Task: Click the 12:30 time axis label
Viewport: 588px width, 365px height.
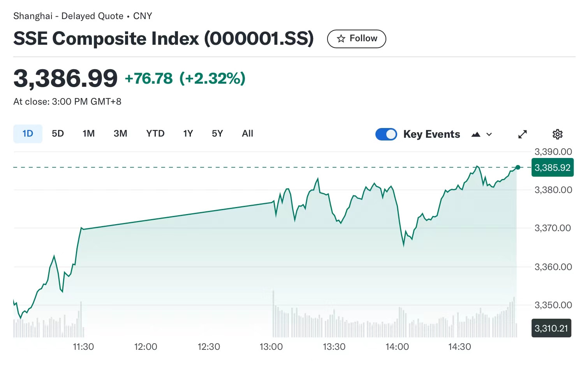Action: 209,347
